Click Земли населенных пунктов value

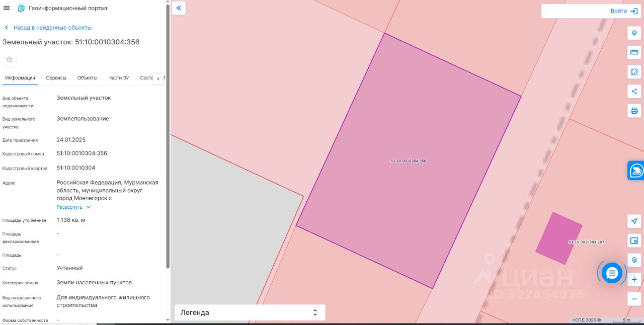pos(94,283)
